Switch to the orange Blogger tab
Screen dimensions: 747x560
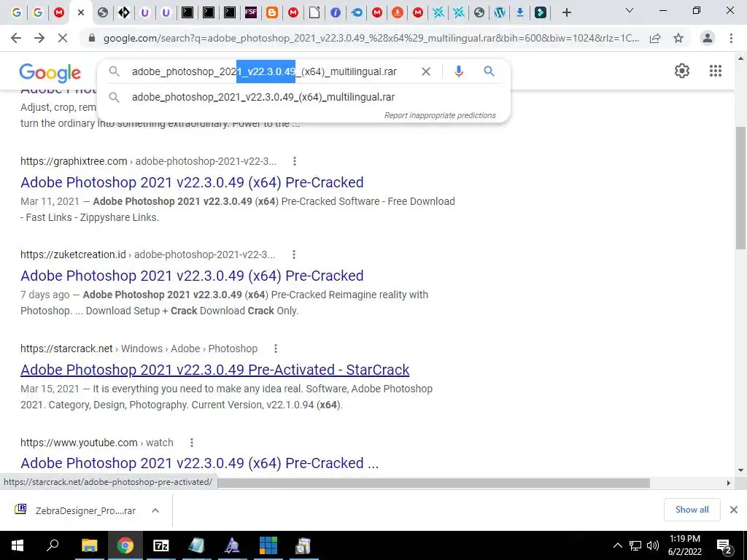pos(272,12)
